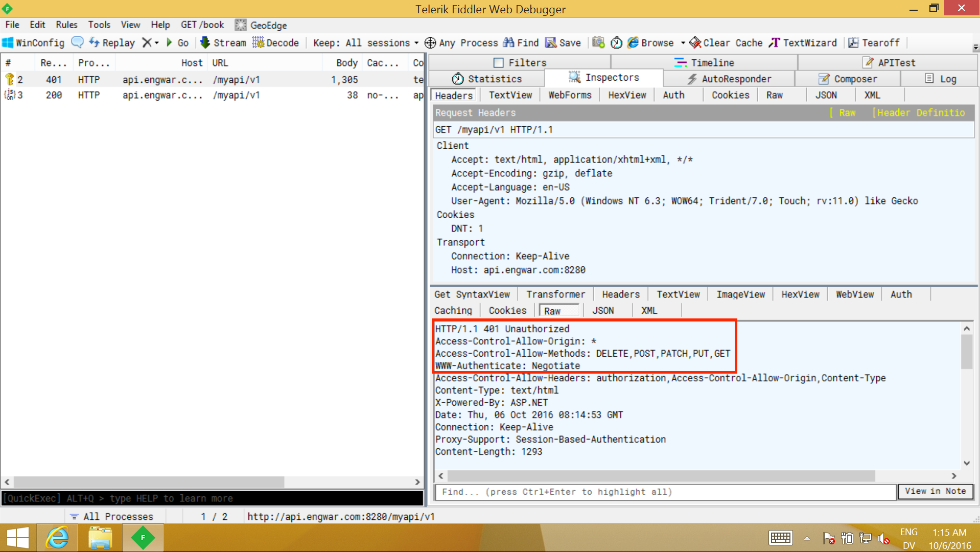Sort sessions by Body column header
Screen dimensions: 980x552
342,63
